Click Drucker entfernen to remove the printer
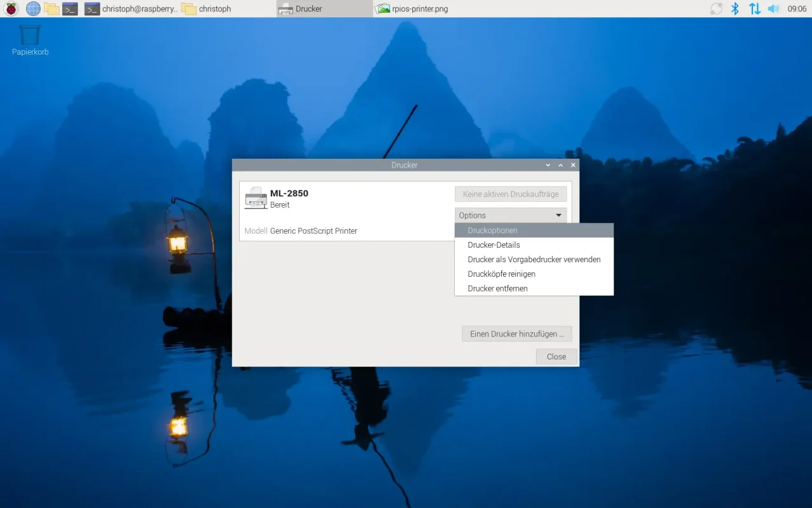Screen dimensions: 812x508 pos(497,289)
